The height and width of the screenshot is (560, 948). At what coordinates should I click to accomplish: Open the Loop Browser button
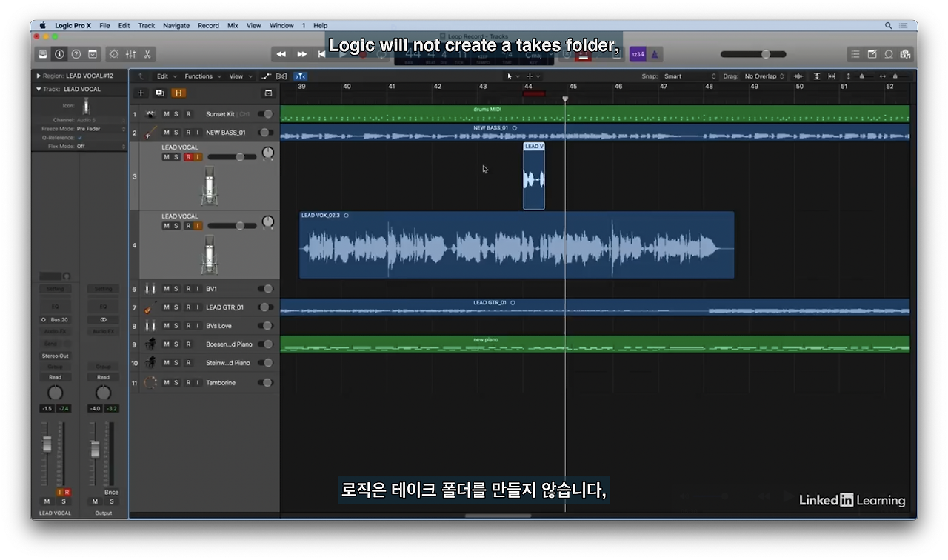click(x=889, y=54)
